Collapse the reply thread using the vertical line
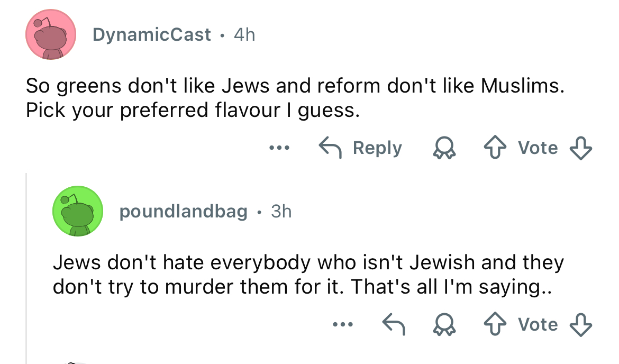The height and width of the screenshot is (364, 619). coord(26,265)
